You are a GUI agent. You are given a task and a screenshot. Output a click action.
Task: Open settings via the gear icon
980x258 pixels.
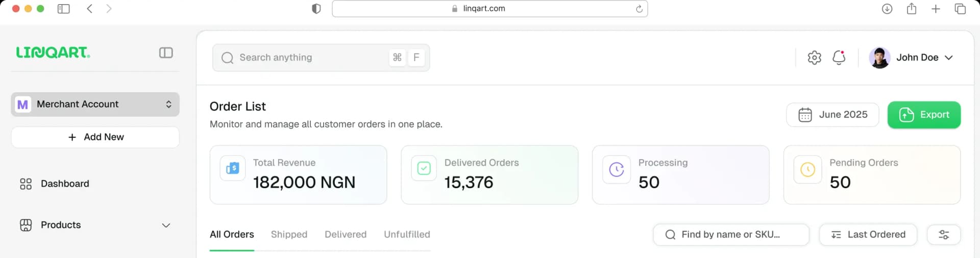(x=814, y=58)
